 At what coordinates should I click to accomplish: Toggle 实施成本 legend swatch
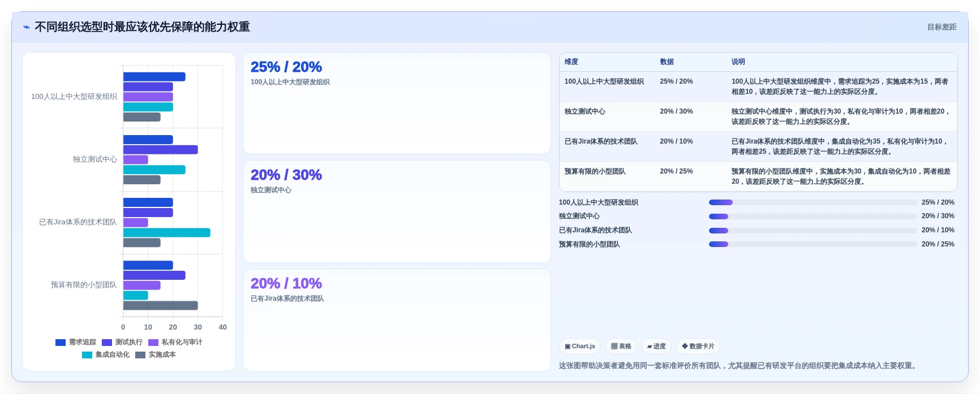point(140,355)
